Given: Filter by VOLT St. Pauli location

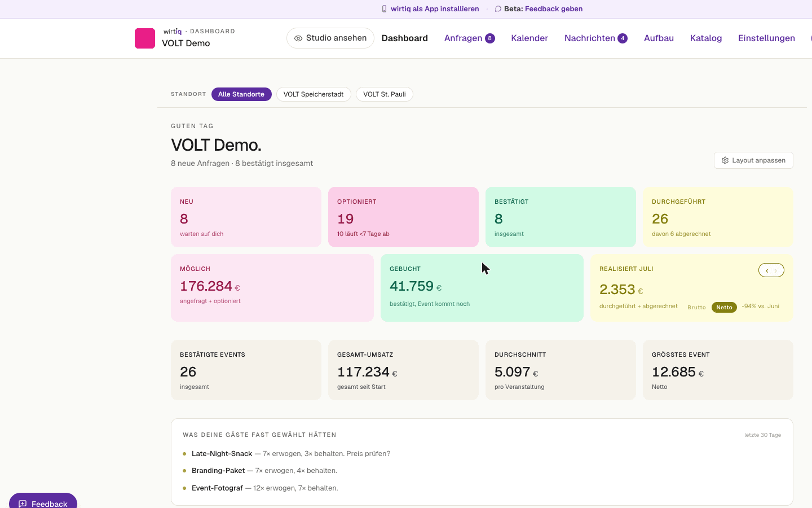Looking at the screenshot, I should click(x=385, y=94).
